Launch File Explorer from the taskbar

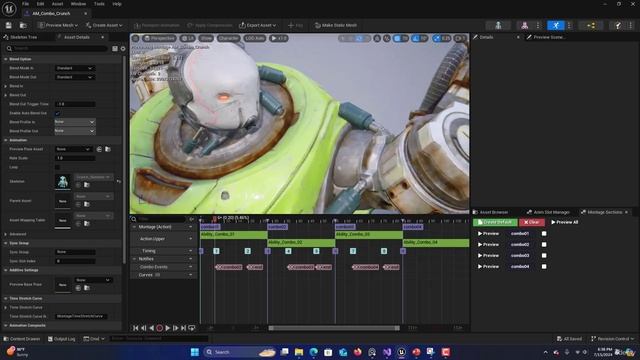(x=299, y=352)
